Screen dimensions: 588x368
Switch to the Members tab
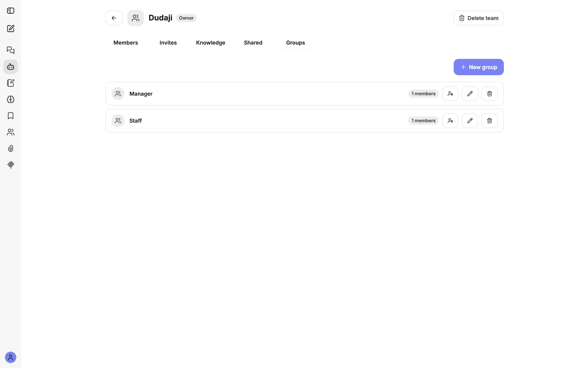126,43
